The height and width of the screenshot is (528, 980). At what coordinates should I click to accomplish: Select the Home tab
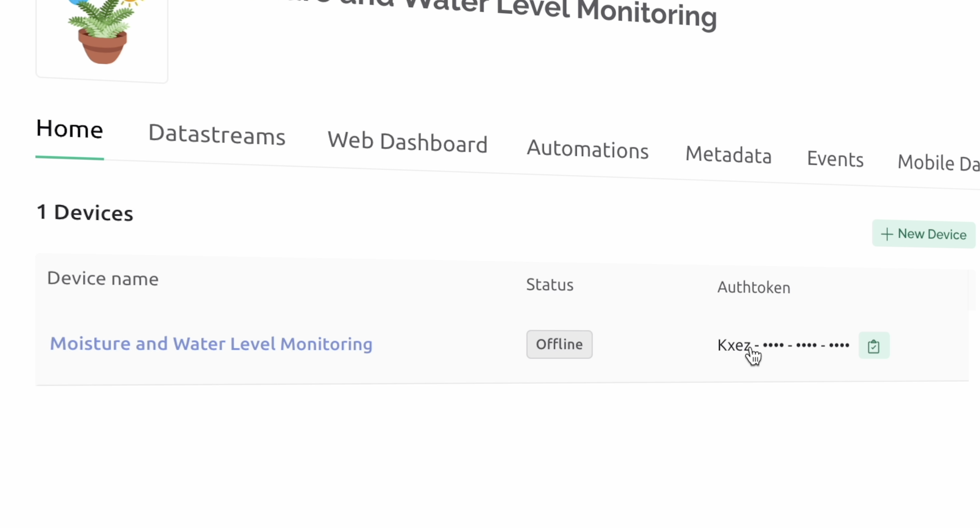(69, 129)
